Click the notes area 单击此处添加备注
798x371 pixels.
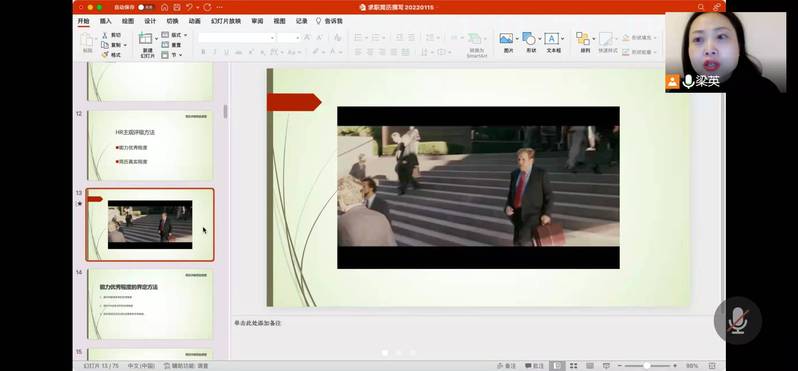[x=258, y=323]
